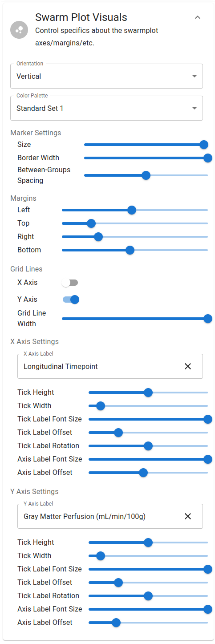Click the Bottom margin slider handle
215x644 pixels.
(x=130, y=250)
